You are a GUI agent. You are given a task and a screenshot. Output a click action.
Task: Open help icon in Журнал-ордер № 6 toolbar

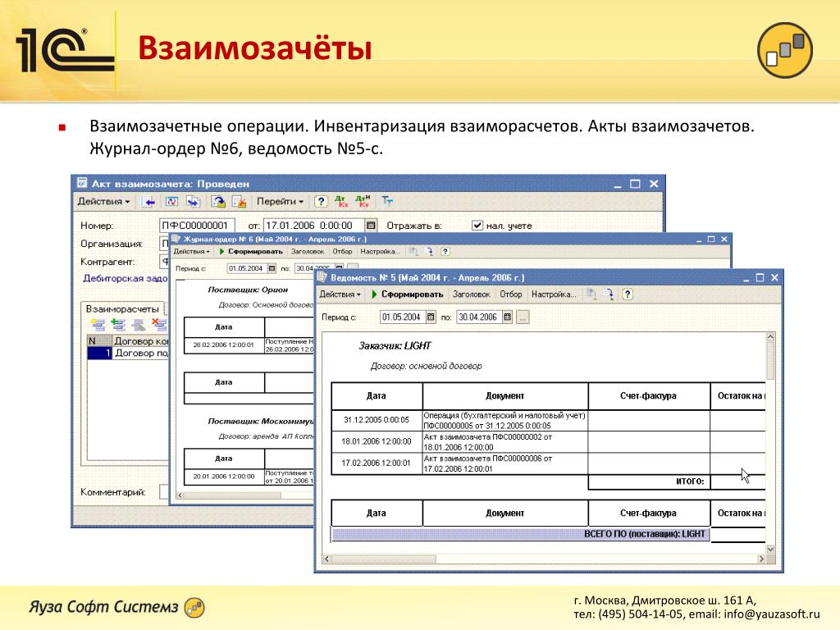[x=445, y=251]
